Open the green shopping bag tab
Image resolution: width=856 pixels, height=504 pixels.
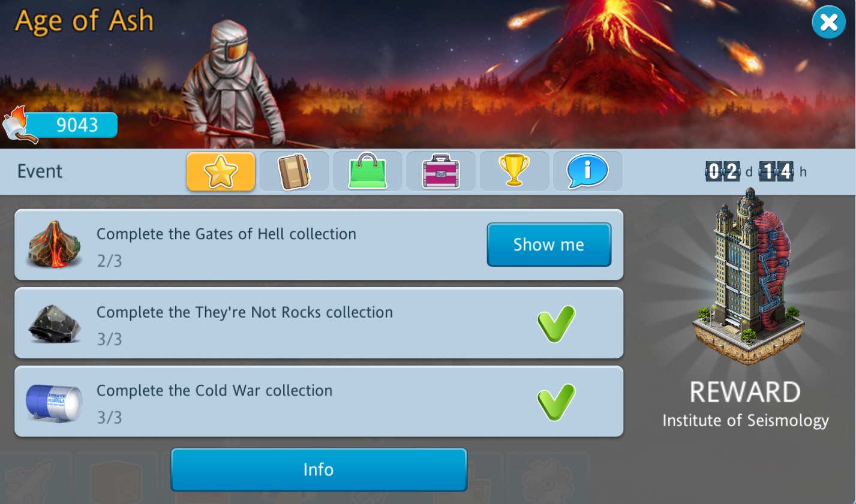367,171
